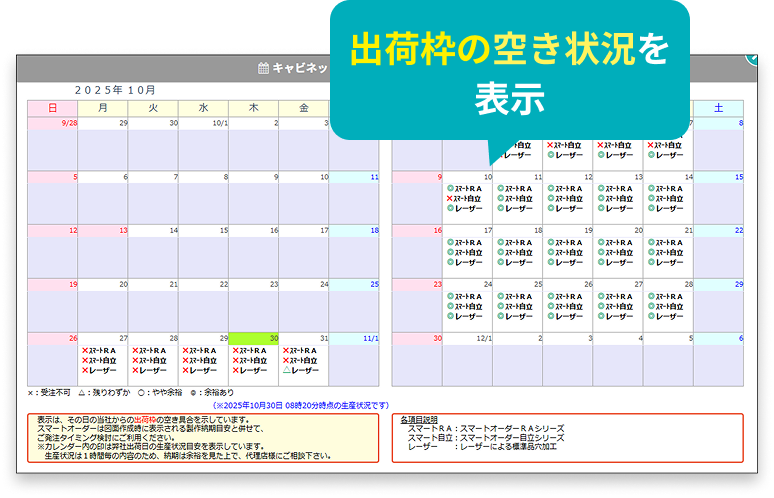Click the circle beside レーザー on November 28

click(651, 316)
